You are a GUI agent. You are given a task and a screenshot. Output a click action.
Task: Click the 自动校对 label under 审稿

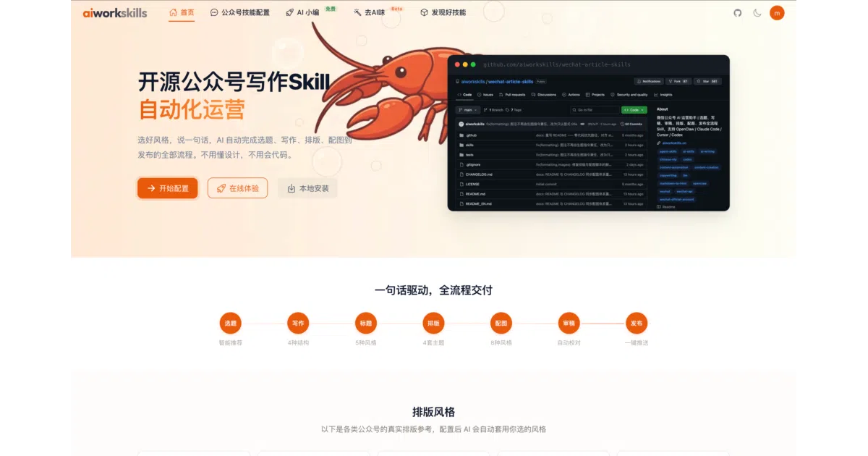tap(569, 342)
